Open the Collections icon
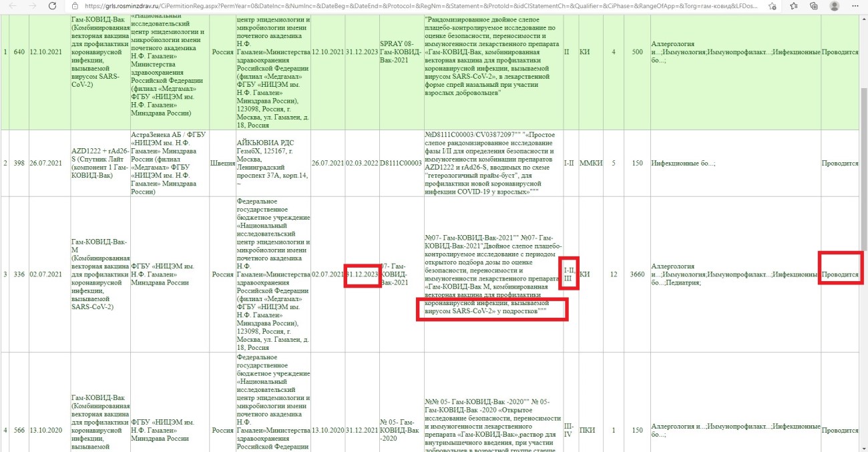The height and width of the screenshot is (452, 868). click(x=813, y=6)
